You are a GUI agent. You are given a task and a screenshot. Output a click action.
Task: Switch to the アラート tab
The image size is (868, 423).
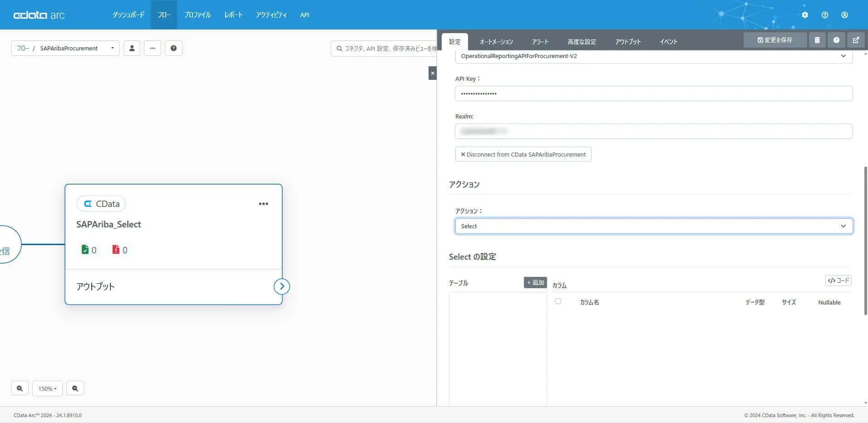coord(540,42)
